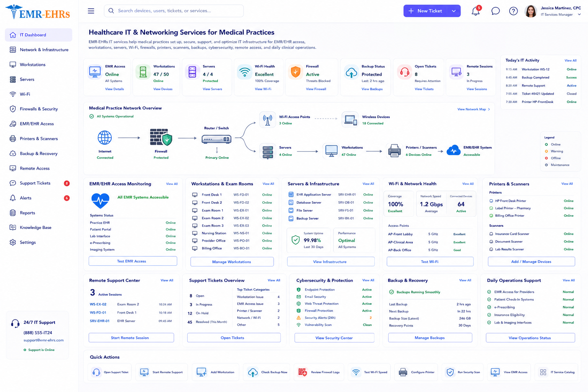588x392 pixels.
Task: Click the Review Firewall Logs icon
Action: coord(303,372)
